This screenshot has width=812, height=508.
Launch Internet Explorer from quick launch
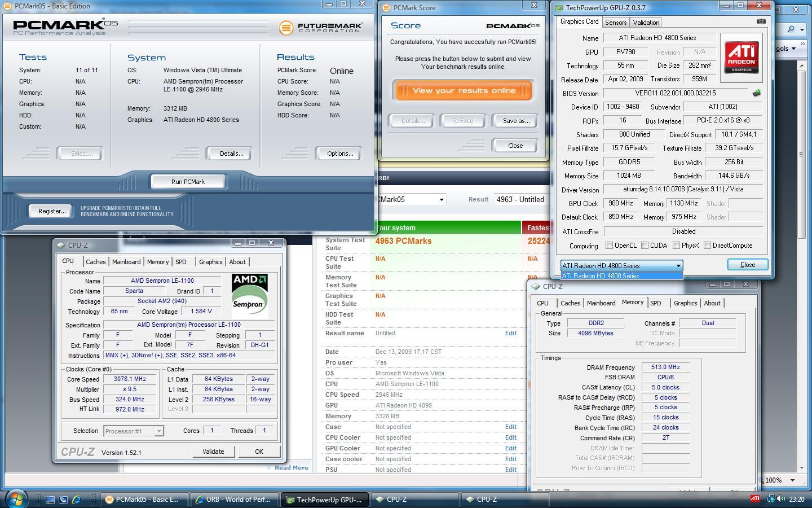76,500
